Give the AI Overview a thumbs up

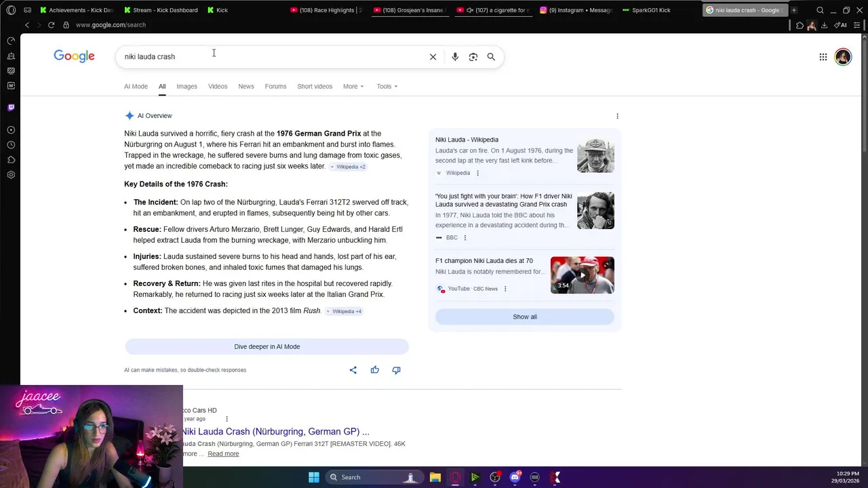pos(374,370)
